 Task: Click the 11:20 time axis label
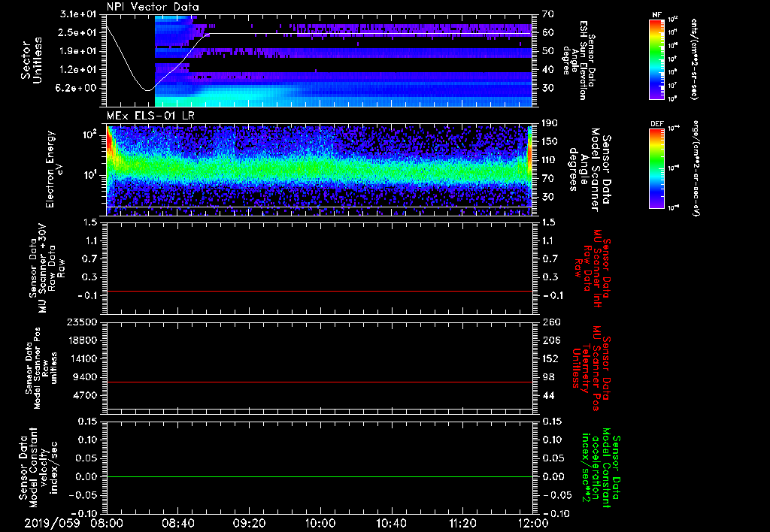point(462,523)
